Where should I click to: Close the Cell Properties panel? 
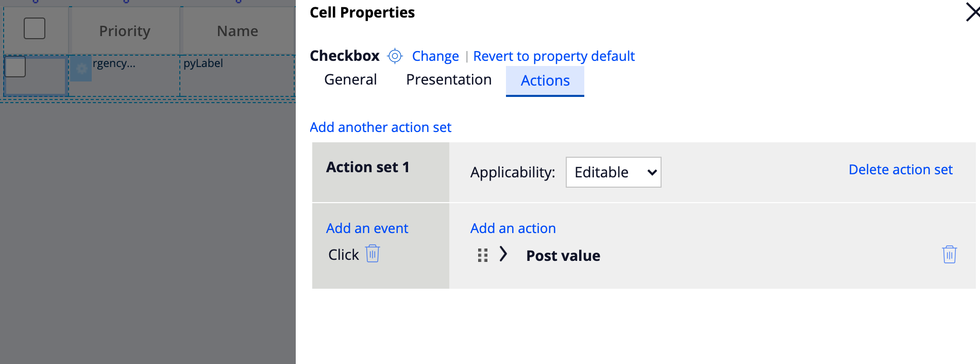coord(972,12)
